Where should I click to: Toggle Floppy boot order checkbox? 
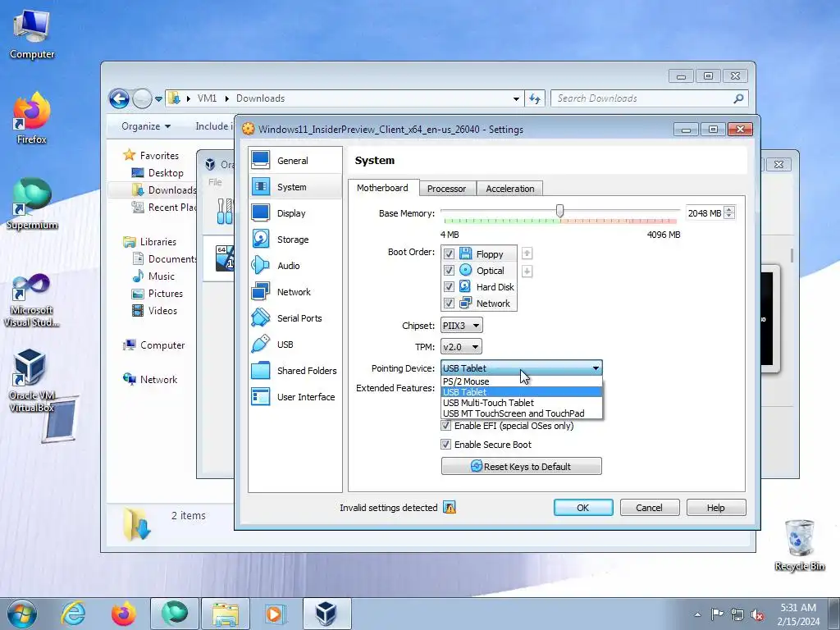(x=449, y=254)
